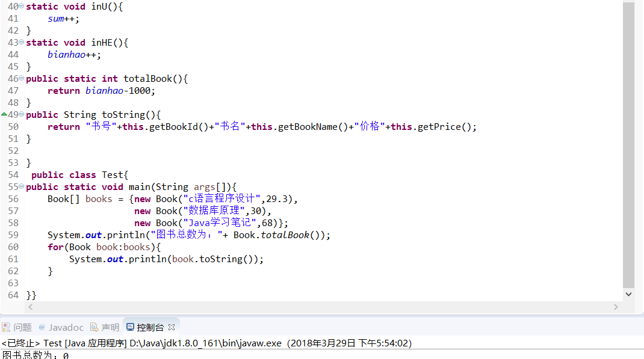Click the string "价格" on line 50

tap(370, 126)
